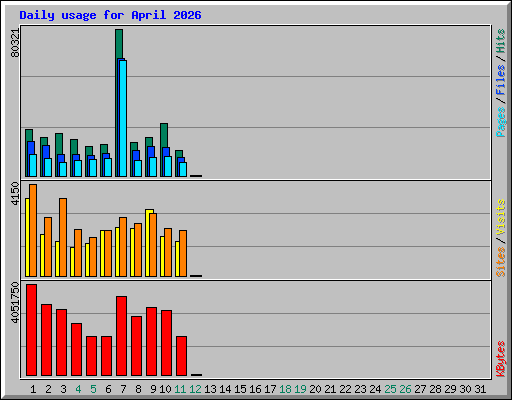Click the green hits bar for day 10
The image size is (512, 400).
pyautogui.click(x=164, y=135)
